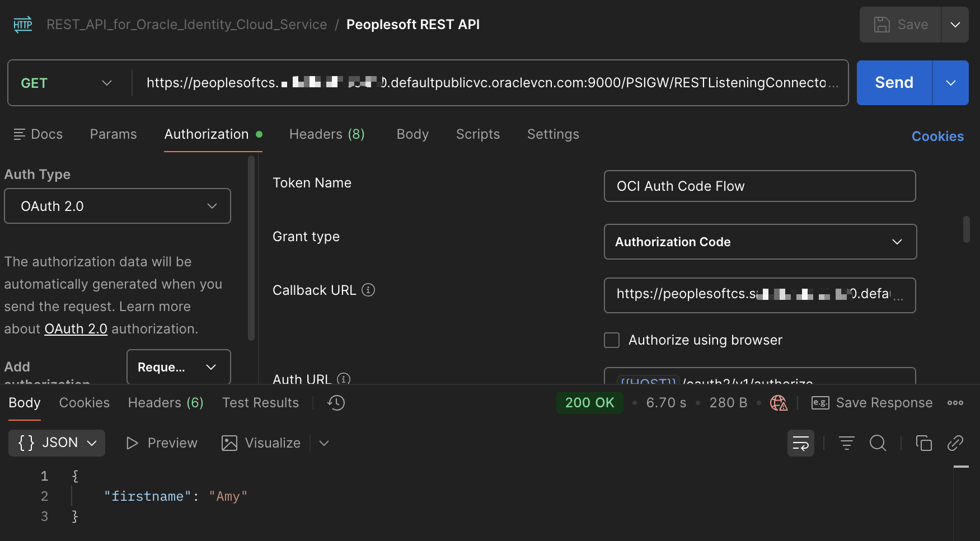Click the Peoplesoft REST API request title
This screenshot has height=541, width=980.
pos(413,25)
